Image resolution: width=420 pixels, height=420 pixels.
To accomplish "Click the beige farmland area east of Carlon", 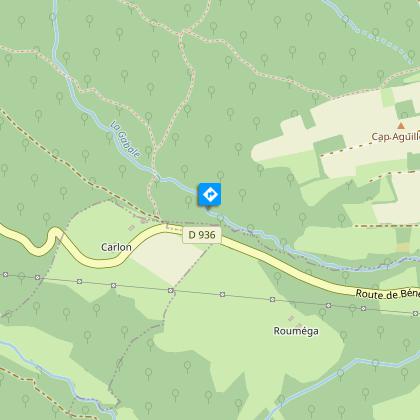I will pos(168,257).
